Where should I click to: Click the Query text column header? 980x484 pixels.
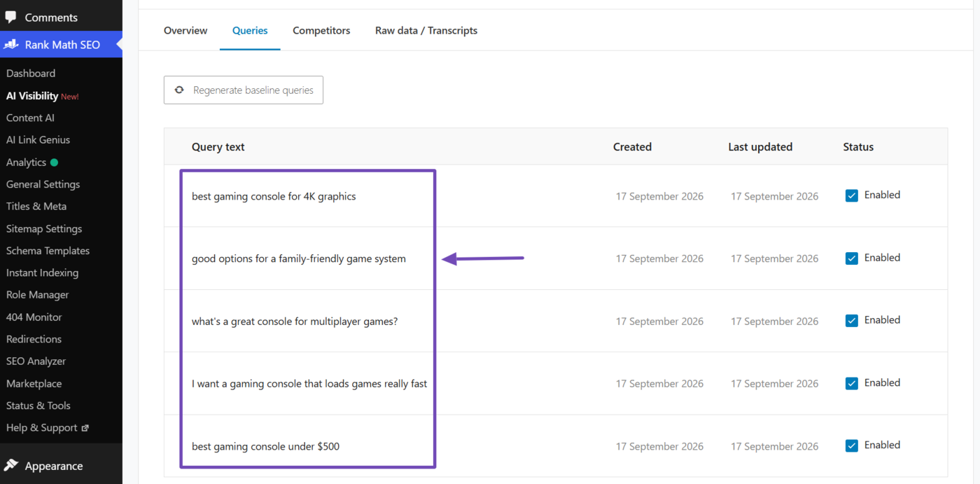pos(218,147)
